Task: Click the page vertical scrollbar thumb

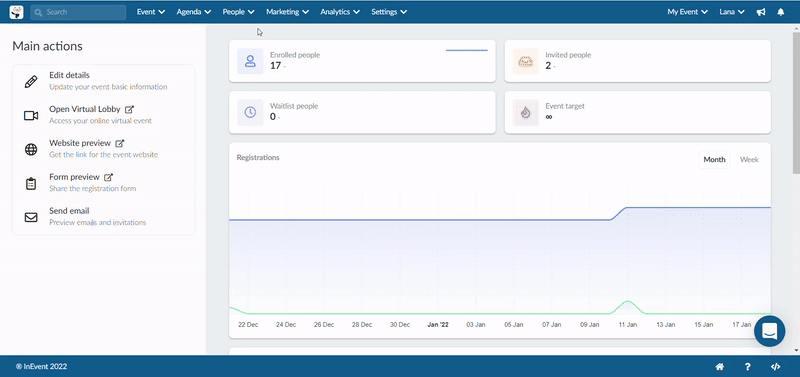Action: click(x=796, y=102)
